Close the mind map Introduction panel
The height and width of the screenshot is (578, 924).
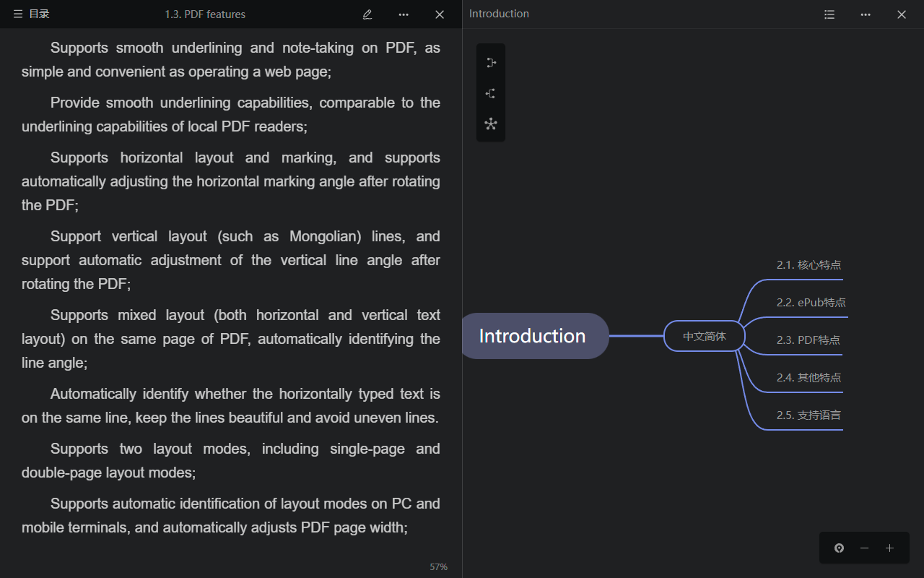902,14
